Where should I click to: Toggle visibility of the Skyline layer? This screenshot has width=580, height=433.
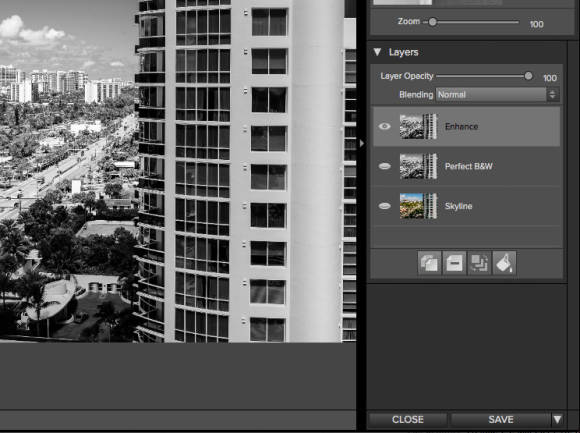[384, 206]
